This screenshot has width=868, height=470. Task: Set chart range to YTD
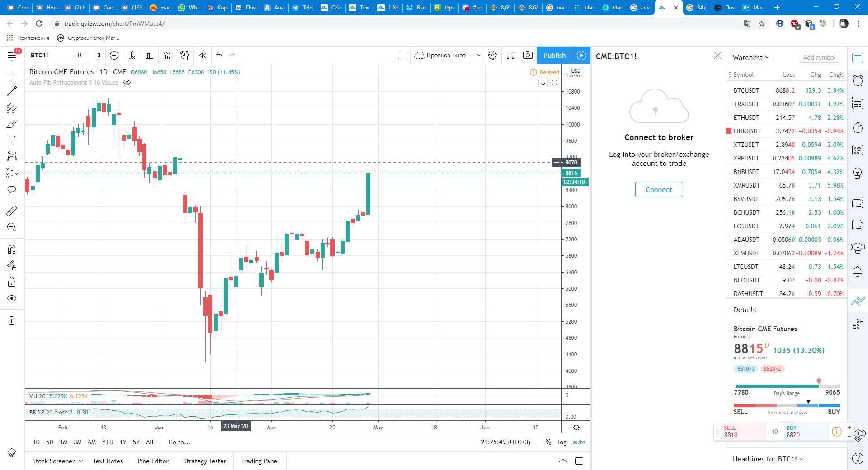point(108,442)
